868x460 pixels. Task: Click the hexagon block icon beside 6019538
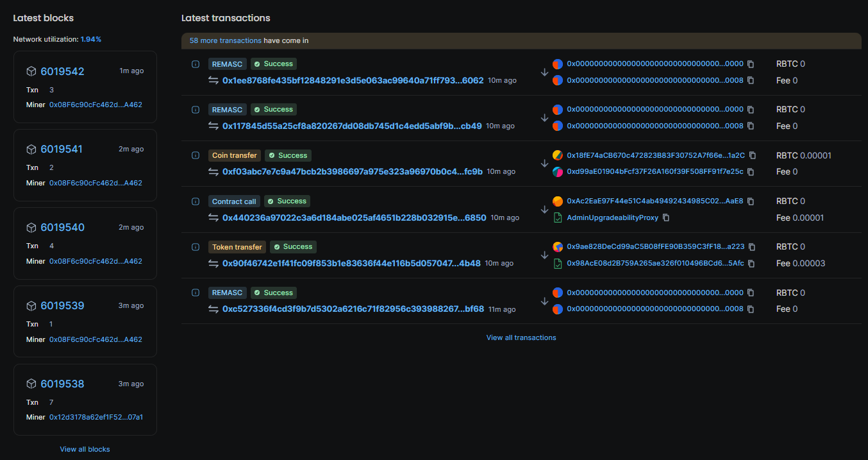click(31, 383)
